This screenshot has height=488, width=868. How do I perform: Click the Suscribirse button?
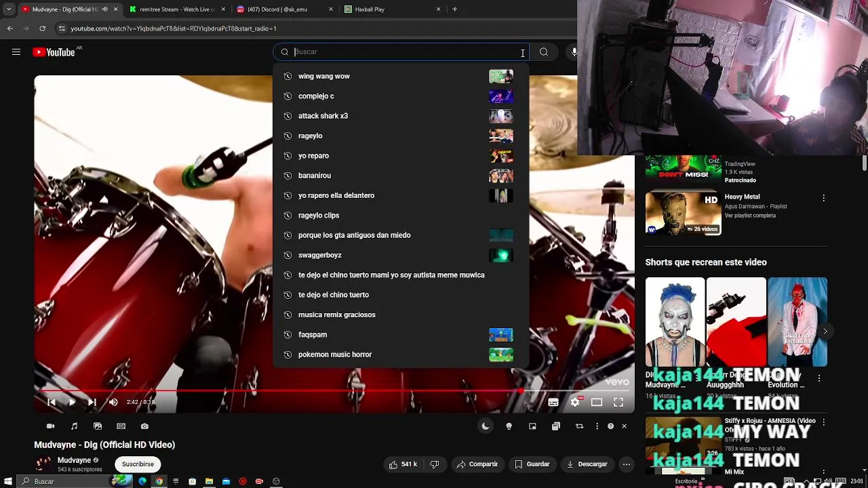point(138,464)
